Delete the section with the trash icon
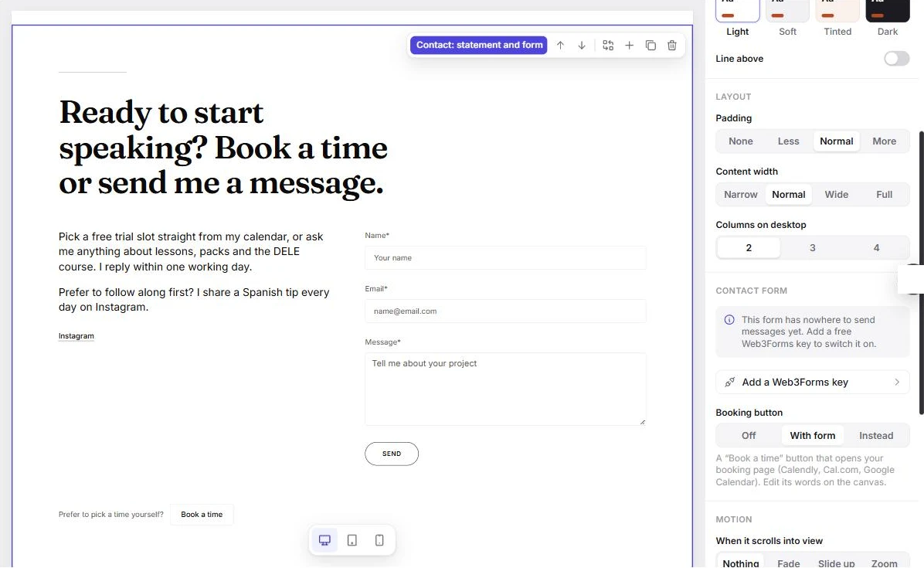The image size is (924, 568). (672, 46)
